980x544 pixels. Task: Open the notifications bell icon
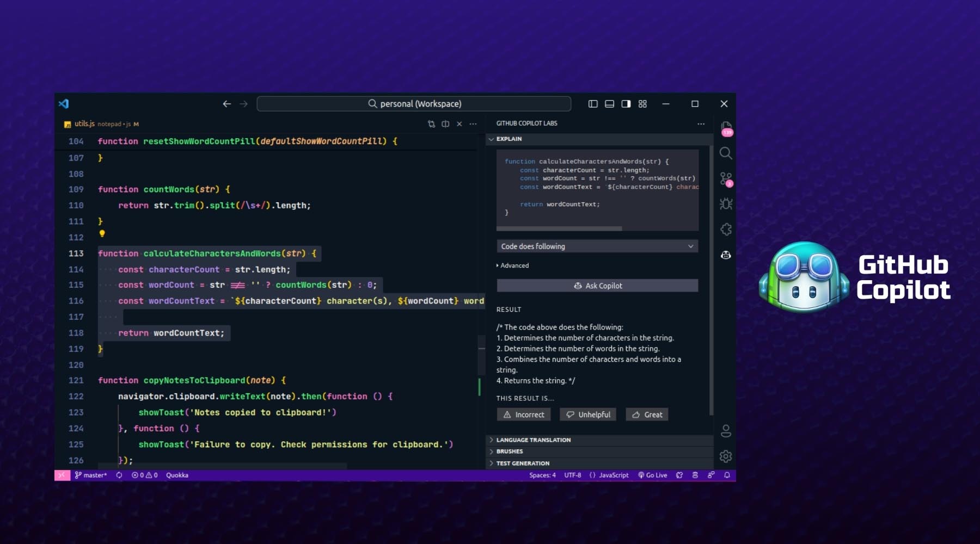pos(727,475)
